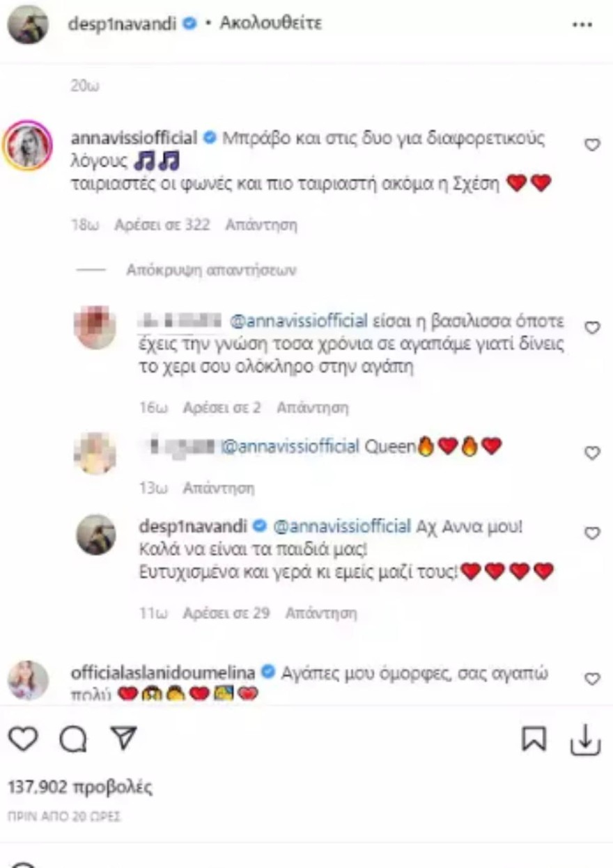Open desp1navandi's avatar in the header

click(x=28, y=24)
